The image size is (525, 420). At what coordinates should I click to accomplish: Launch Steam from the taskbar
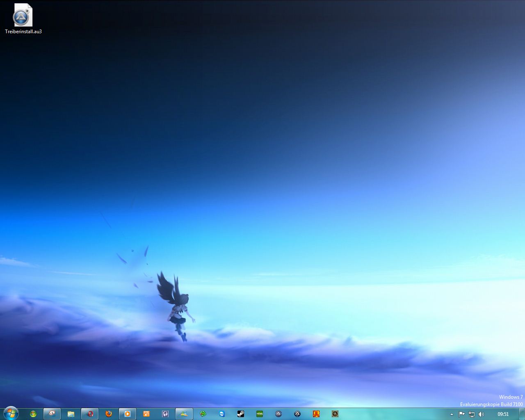click(x=241, y=414)
